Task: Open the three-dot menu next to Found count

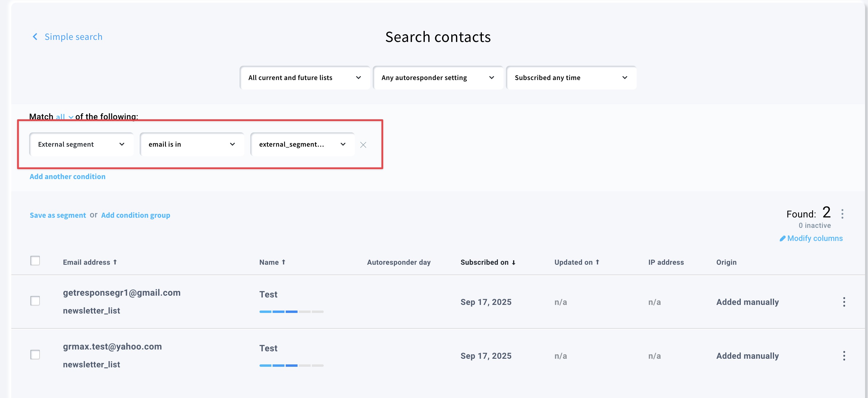Action: click(x=842, y=214)
